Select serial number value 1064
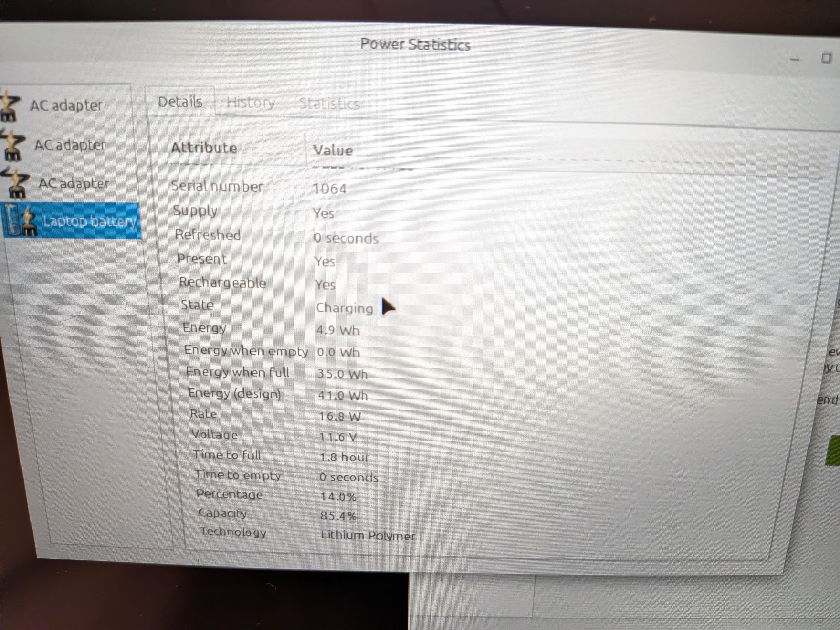840x630 pixels. point(330,188)
